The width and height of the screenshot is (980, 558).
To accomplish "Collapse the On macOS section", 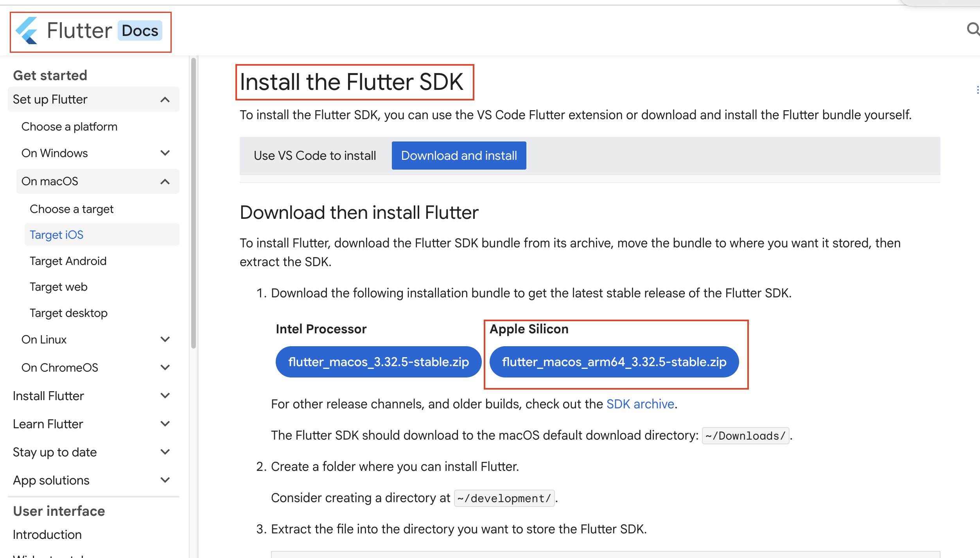I will point(165,181).
